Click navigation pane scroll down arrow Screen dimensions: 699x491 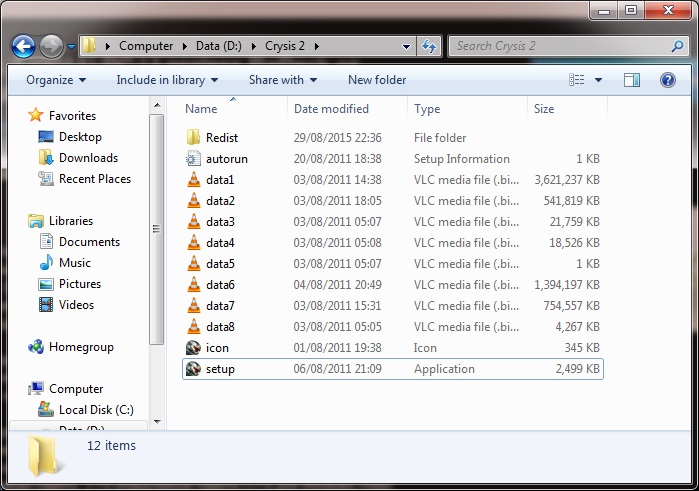point(157,421)
